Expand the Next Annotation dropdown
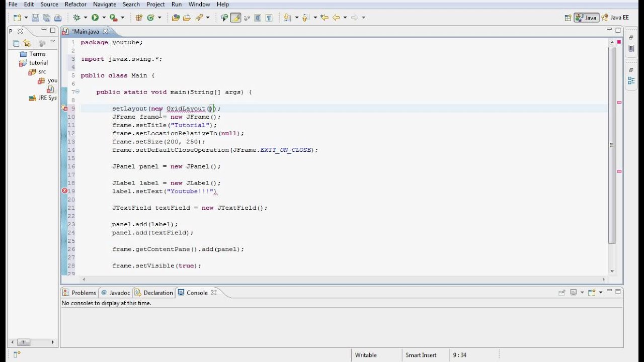Screen dimensions: 644x362 point(297,18)
